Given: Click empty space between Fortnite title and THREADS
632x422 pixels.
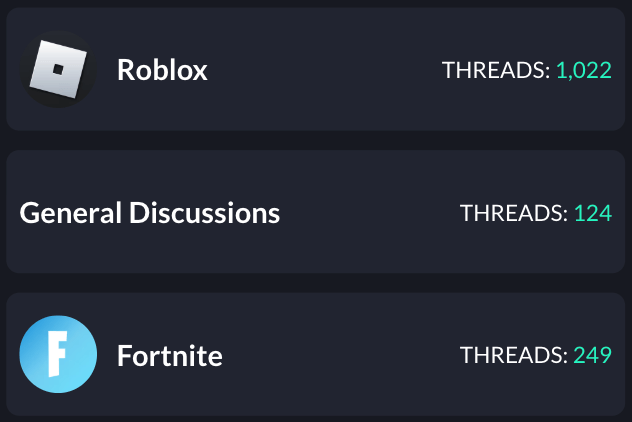Looking at the screenshot, I should [x=340, y=356].
